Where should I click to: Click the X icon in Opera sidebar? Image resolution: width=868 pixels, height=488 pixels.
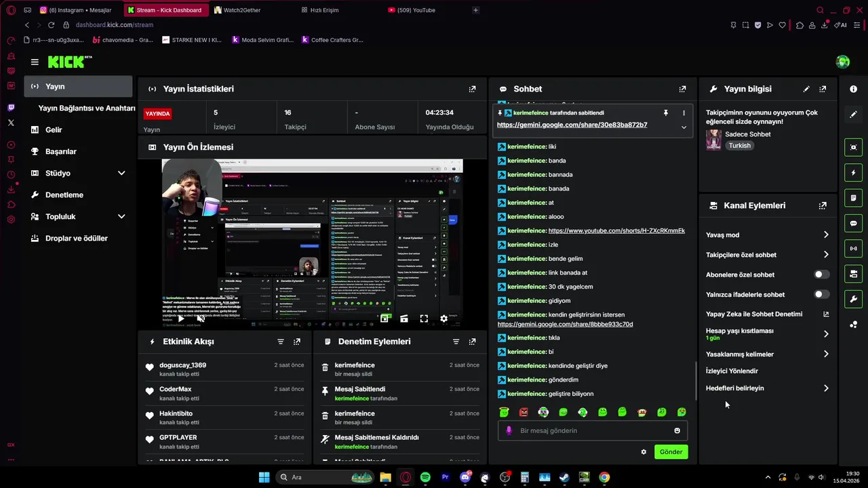tap(11, 123)
